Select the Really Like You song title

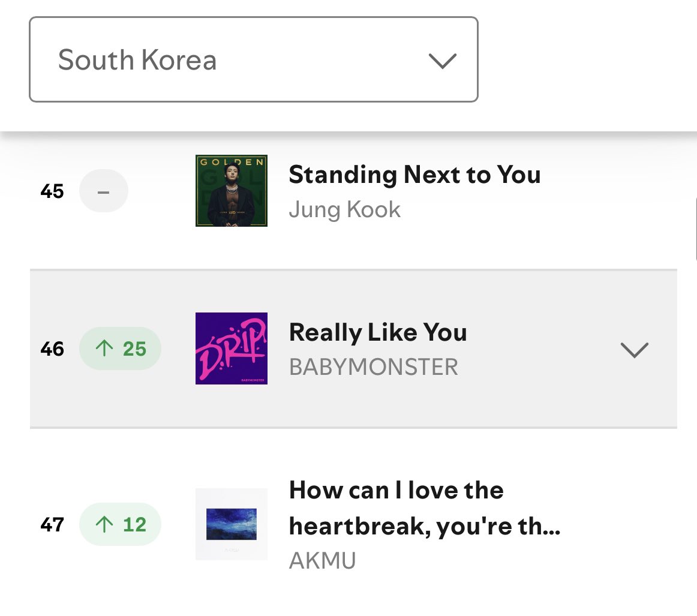click(x=378, y=332)
